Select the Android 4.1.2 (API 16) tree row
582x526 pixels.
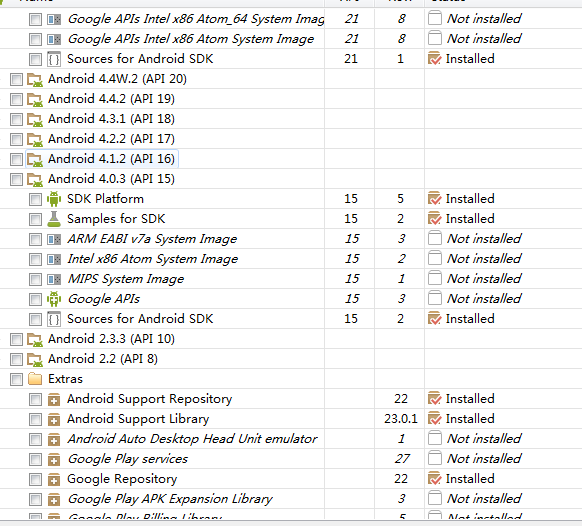coord(111,159)
